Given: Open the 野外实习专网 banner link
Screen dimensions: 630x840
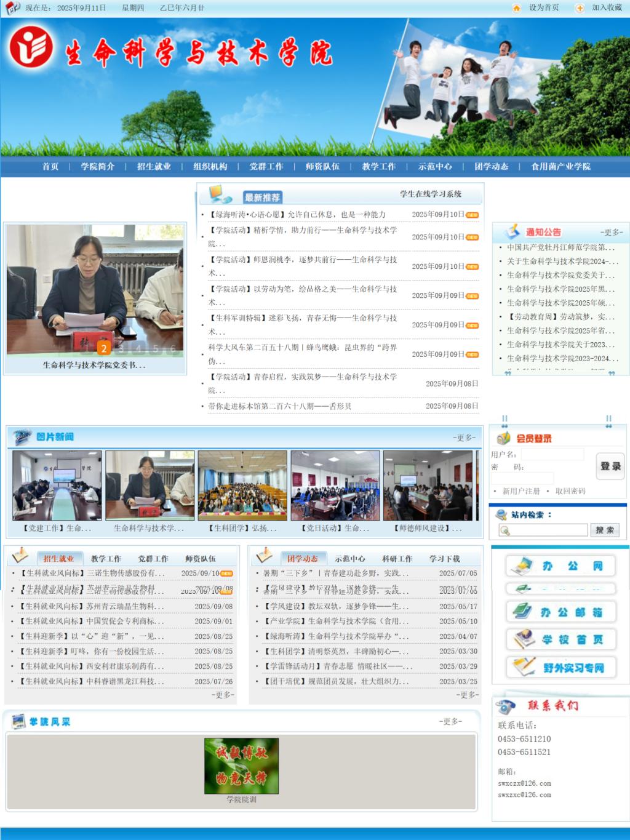Looking at the screenshot, I should click(560, 668).
